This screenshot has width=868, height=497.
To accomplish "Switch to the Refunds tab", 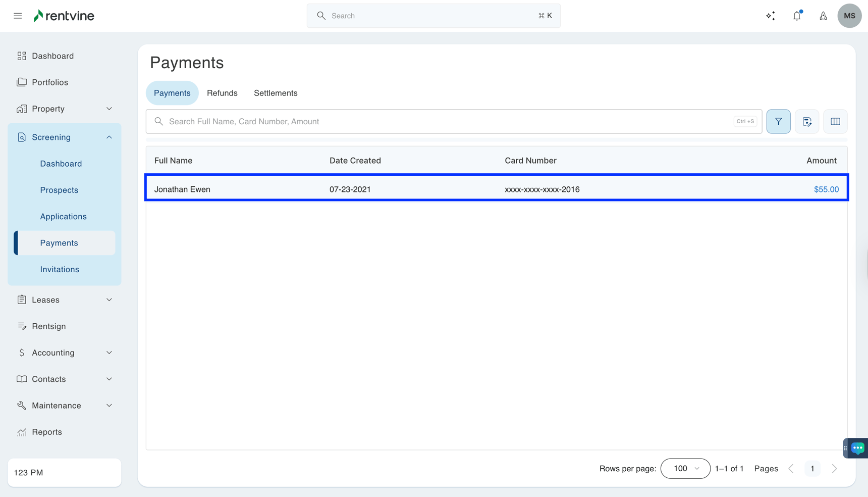I will pyautogui.click(x=222, y=93).
